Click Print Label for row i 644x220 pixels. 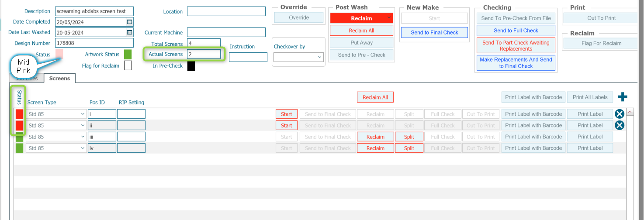pyautogui.click(x=590, y=114)
